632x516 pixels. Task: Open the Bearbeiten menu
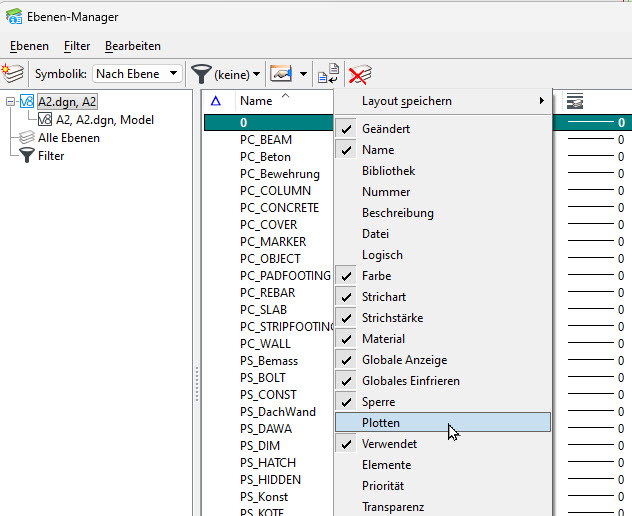(x=132, y=46)
